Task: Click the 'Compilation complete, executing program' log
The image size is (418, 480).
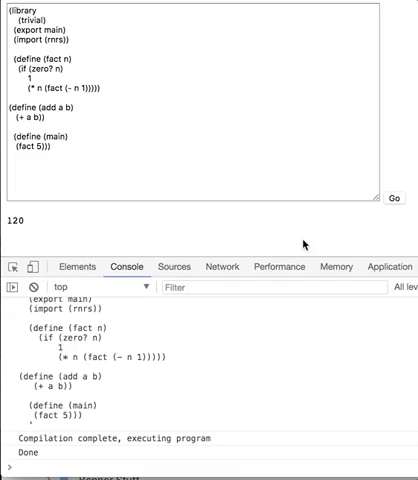Action: click(114, 438)
